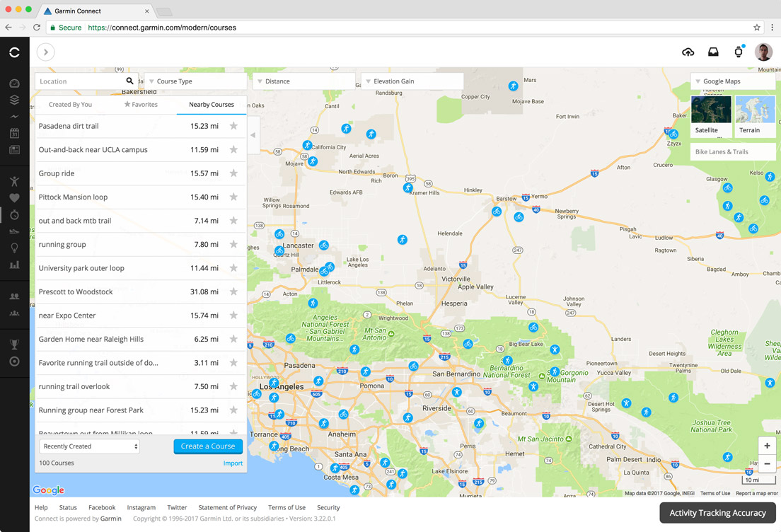This screenshot has height=532, width=781.
Task: Zoom out on the map
Action: click(767, 464)
